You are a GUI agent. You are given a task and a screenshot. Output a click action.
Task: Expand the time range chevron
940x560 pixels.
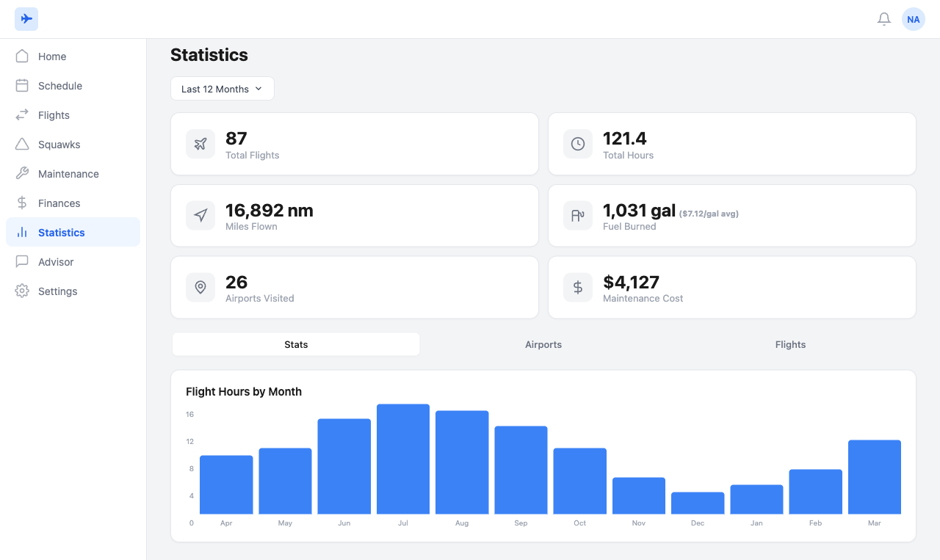click(258, 88)
